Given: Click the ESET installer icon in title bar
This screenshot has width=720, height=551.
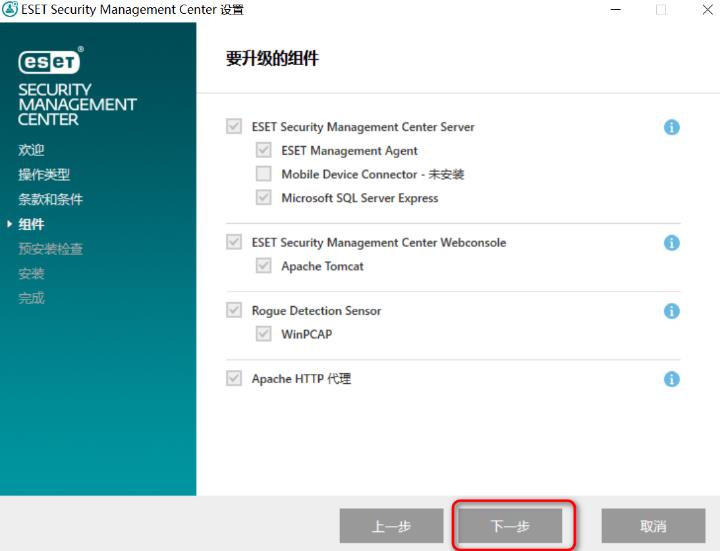Looking at the screenshot, I should click(10, 9).
